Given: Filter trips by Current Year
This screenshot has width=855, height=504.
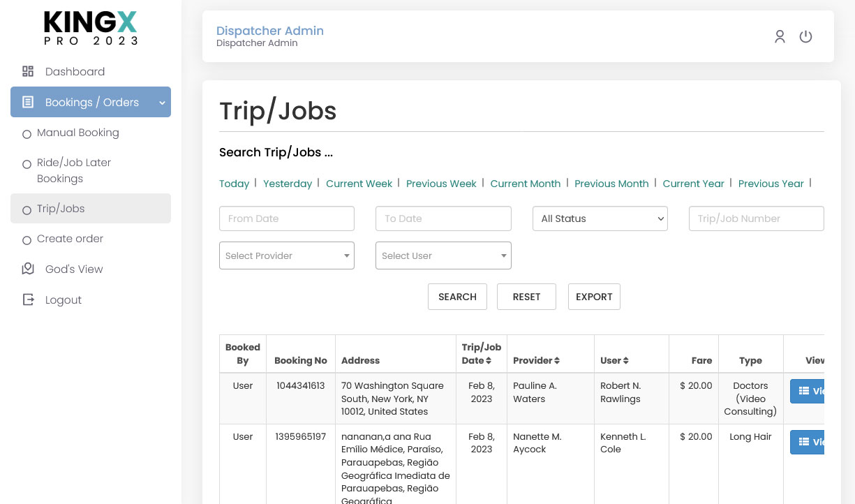Looking at the screenshot, I should coord(694,184).
